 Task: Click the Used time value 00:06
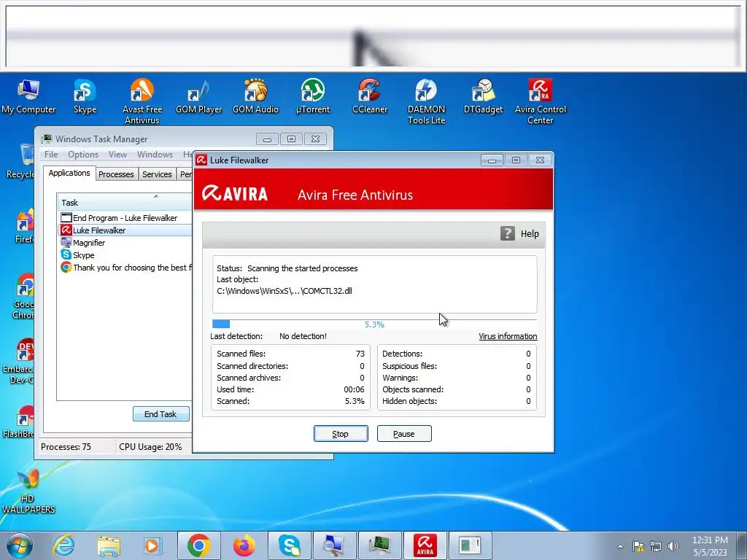[x=354, y=389]
